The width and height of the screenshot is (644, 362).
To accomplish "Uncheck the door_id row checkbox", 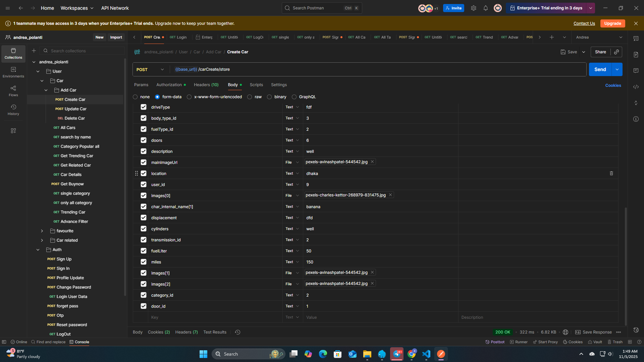I will [x=144, y=306].
